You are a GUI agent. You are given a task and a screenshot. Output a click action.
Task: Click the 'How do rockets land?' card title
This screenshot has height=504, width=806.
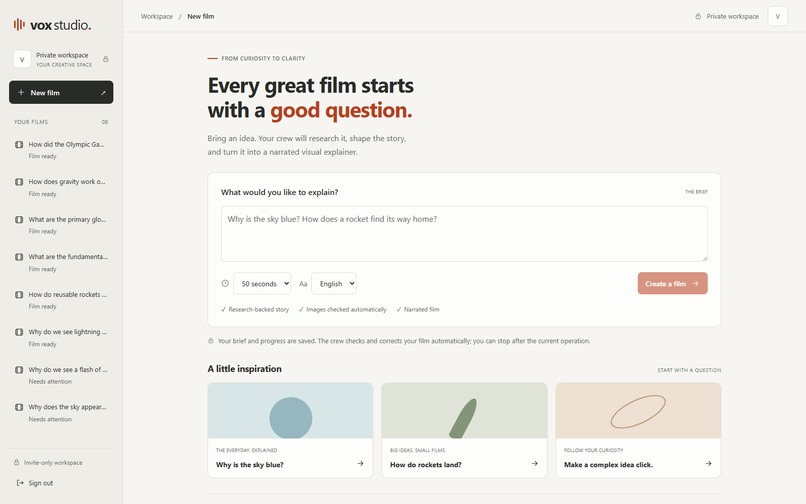tap(426, 464)
